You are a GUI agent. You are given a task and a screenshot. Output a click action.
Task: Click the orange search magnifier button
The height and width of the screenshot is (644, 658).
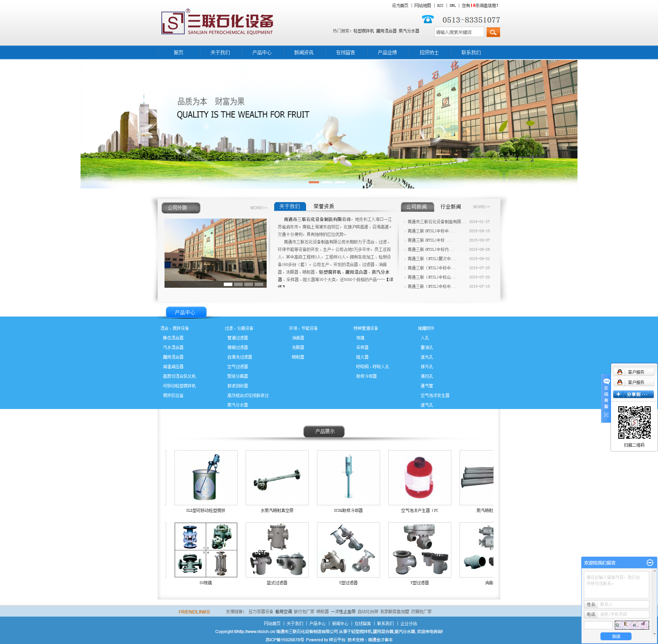493,32
